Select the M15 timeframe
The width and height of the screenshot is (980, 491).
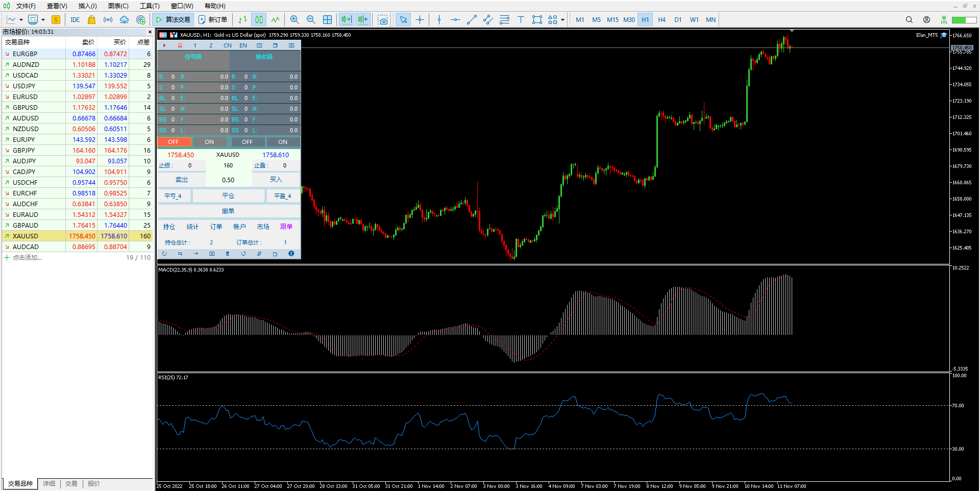pos(612,20)
